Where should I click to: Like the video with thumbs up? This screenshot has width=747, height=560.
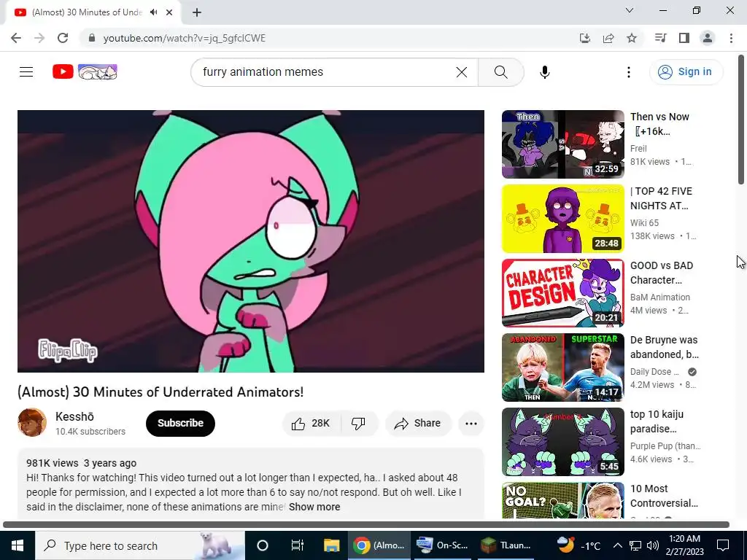(x=312, y=424)
